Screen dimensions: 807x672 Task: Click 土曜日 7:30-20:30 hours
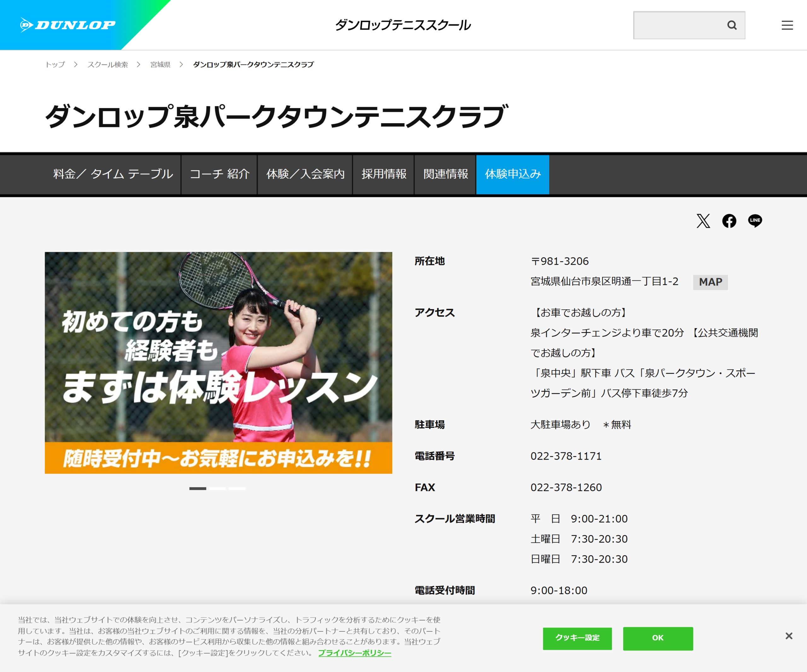pos(579,539)
